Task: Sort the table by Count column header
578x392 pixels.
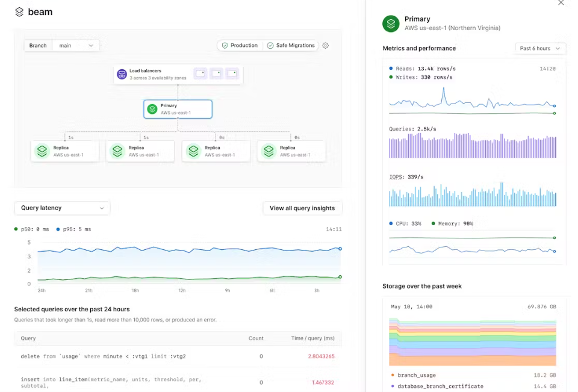Action: coord(256,338)
